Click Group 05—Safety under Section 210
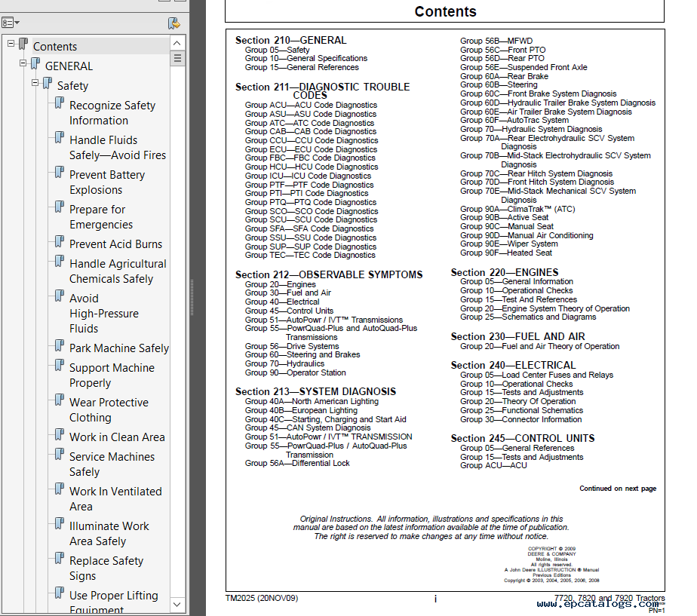Image resolution: width=697 pixels, height=616 pixels. (x=277, y=50)
